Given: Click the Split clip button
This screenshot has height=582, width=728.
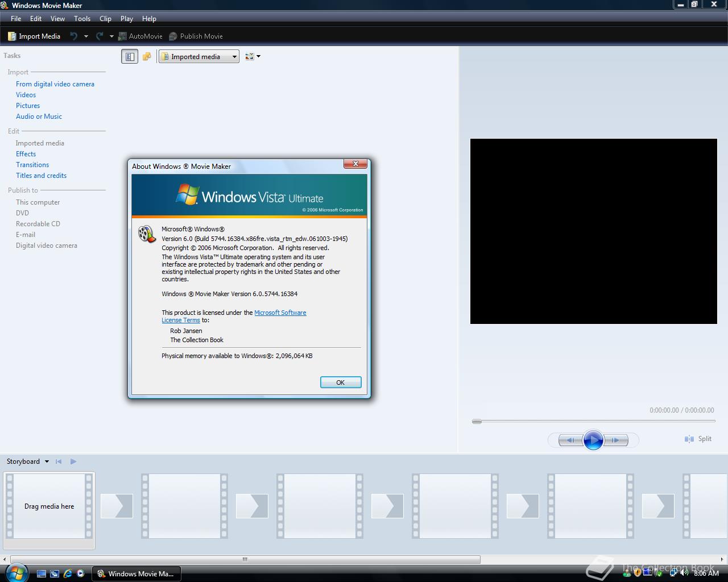Looking at the screenshot, I should 698,439.
